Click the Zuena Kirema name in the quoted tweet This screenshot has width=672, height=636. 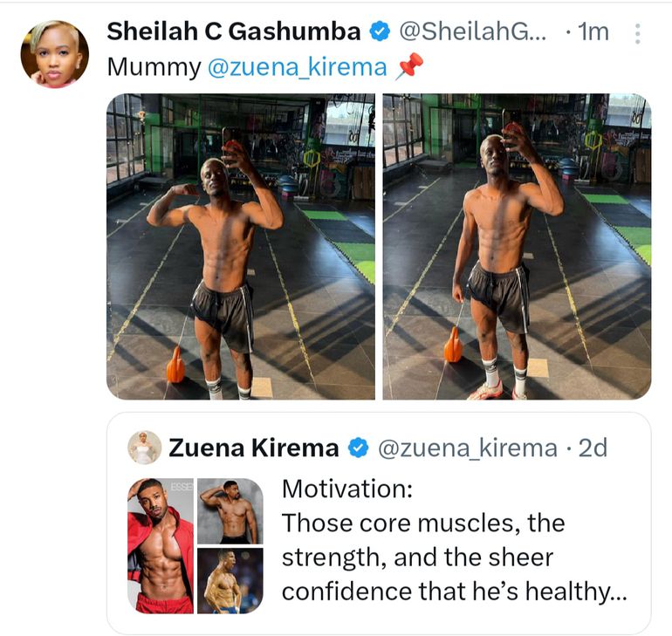coord(254,448)
